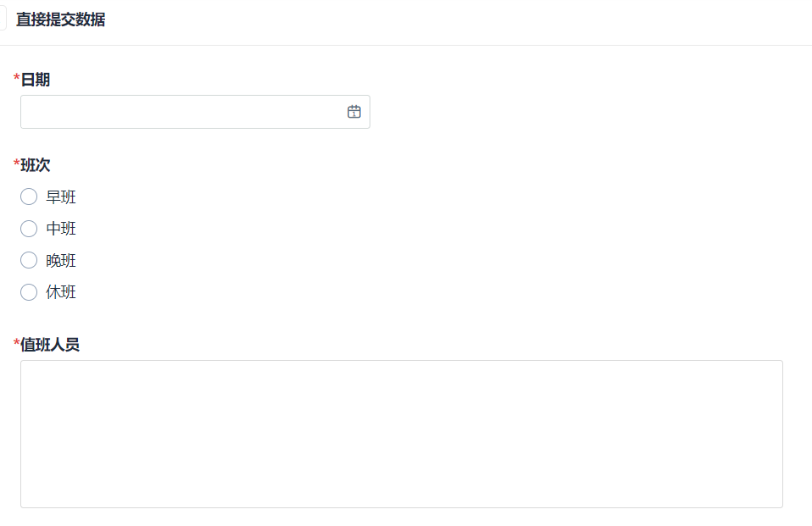Click the 休班 option label text
Viewport: 812px width, 526px height.
61,292
